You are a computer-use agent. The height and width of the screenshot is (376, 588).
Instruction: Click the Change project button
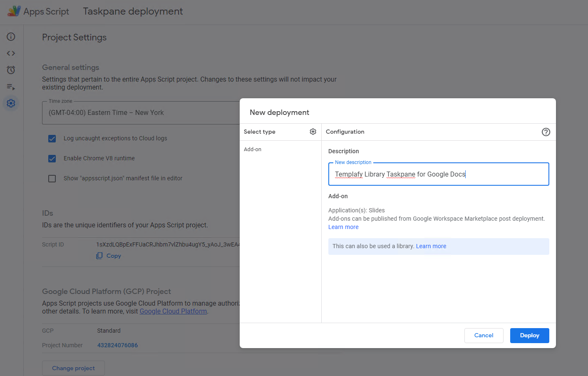tap(73, 369)
